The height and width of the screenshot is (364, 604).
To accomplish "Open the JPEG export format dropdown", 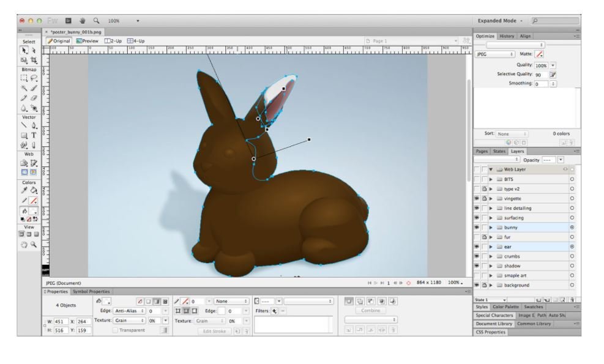I will click(x=495, y=54).
